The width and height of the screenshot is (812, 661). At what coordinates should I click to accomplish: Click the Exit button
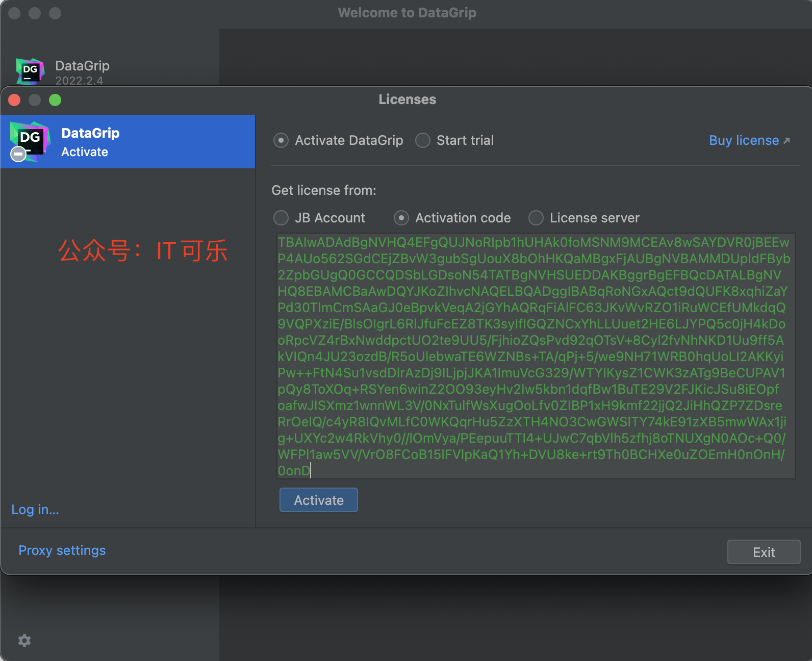(764, 552)
